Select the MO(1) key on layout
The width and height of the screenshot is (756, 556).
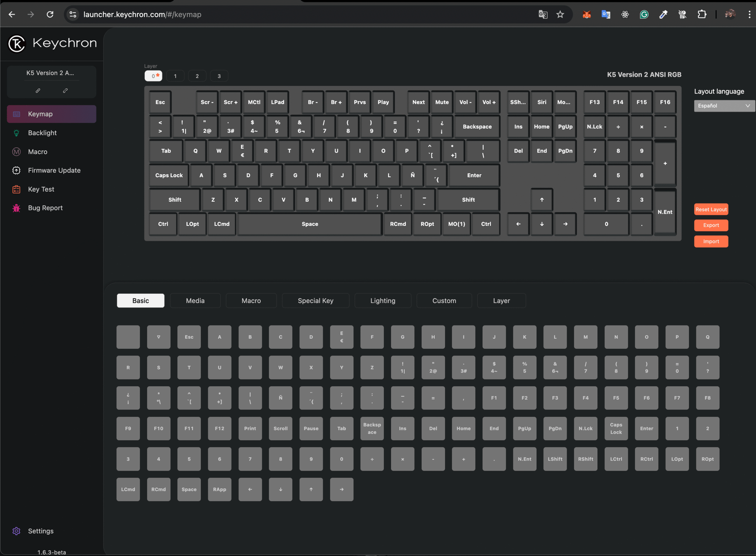point(456,224)
